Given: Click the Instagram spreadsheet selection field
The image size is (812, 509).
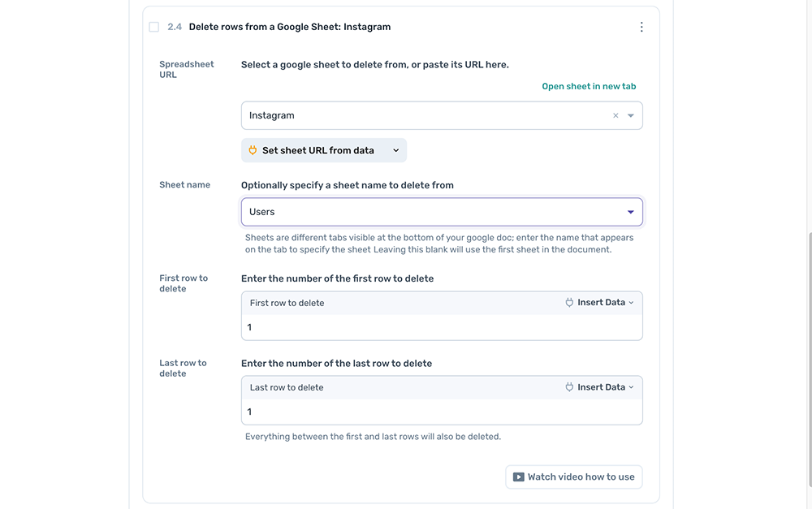Looking at the screenshot, I should 422,115.
